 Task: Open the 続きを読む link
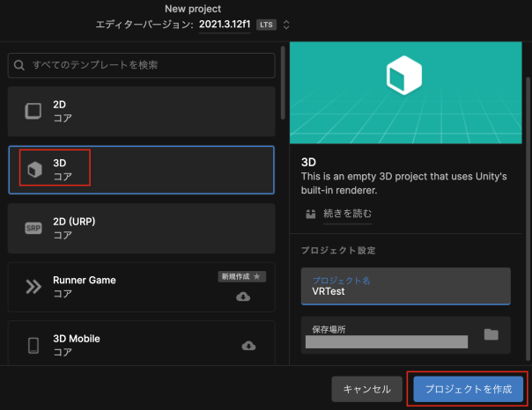347,214
